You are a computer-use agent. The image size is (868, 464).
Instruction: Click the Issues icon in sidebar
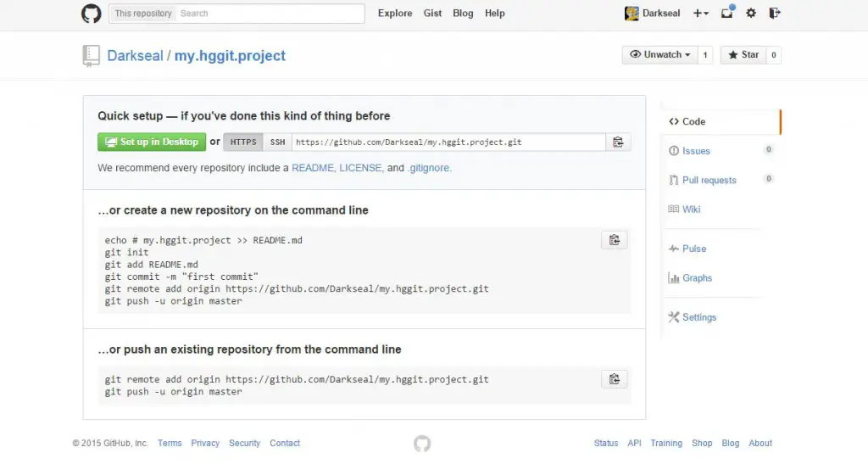(x=674, y=151)
